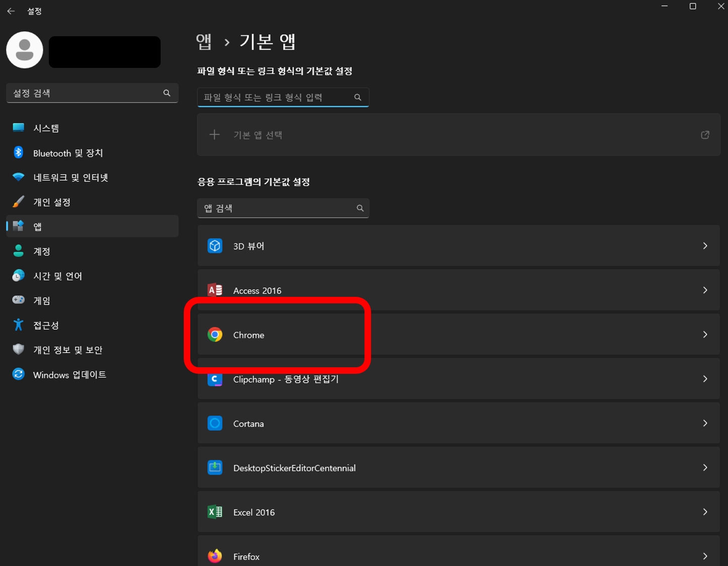Click the 3D 뷰어 cube icon

(x=215, y=246)
